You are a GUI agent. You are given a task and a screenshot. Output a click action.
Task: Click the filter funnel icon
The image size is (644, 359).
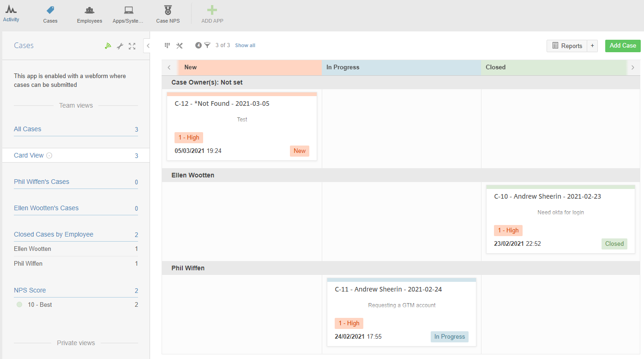point(207,45)
